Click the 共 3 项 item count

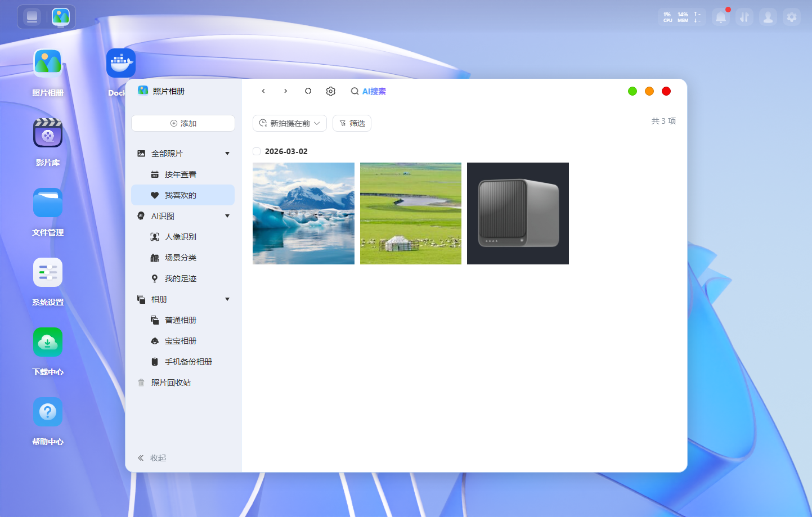663,121
